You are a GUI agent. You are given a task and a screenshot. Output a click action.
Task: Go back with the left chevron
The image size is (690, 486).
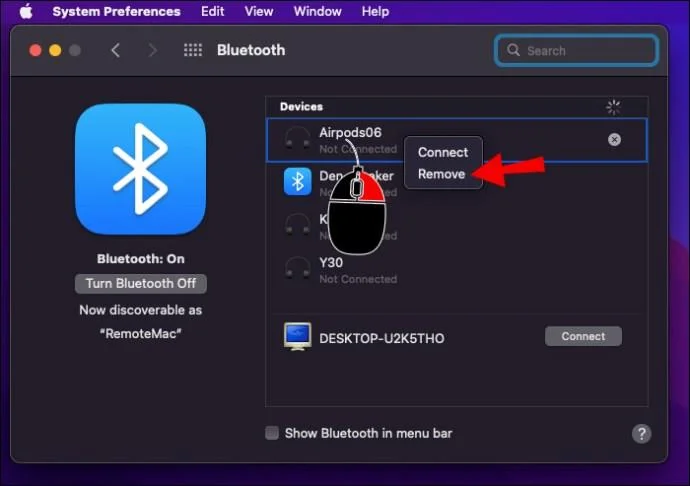click(x=115, y=50)
